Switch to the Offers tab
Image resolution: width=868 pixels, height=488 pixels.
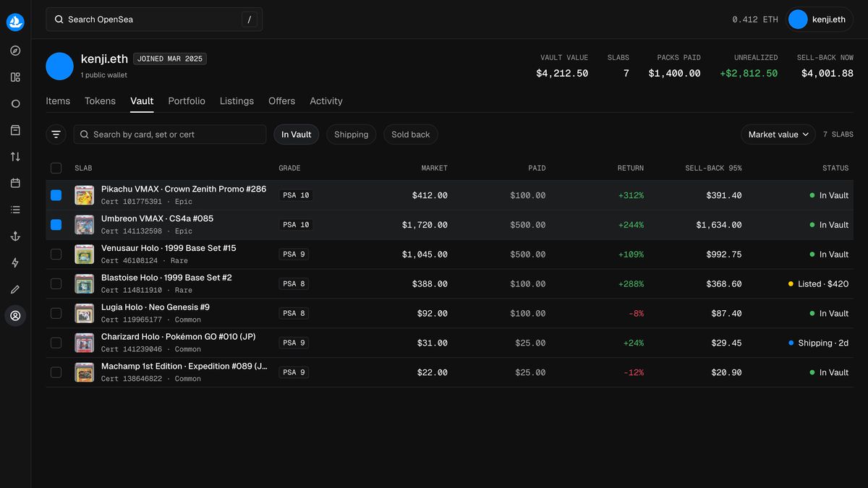pyautogui.click(x=281, y=101)
